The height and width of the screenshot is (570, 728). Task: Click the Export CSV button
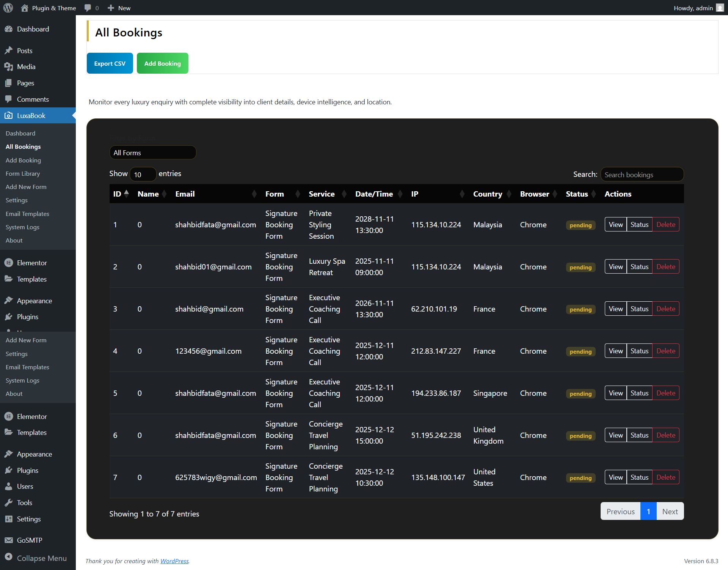click(110, 63)
